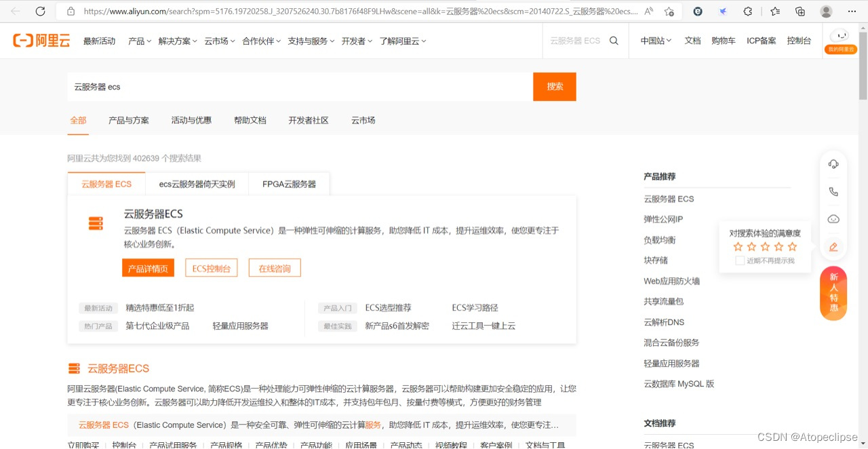Open the browser profile avatar
This screenshot has width=868, height=449.
point(826,12)
